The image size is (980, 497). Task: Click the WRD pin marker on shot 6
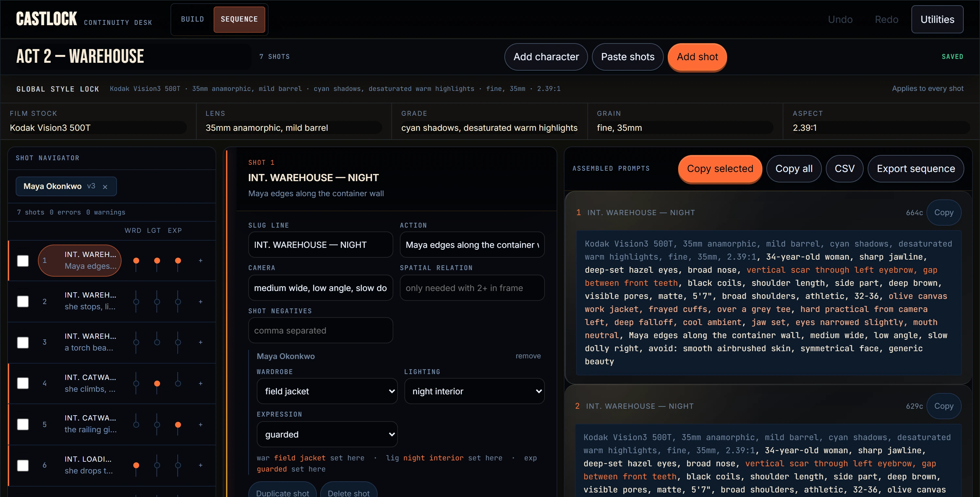pos(136,465)
